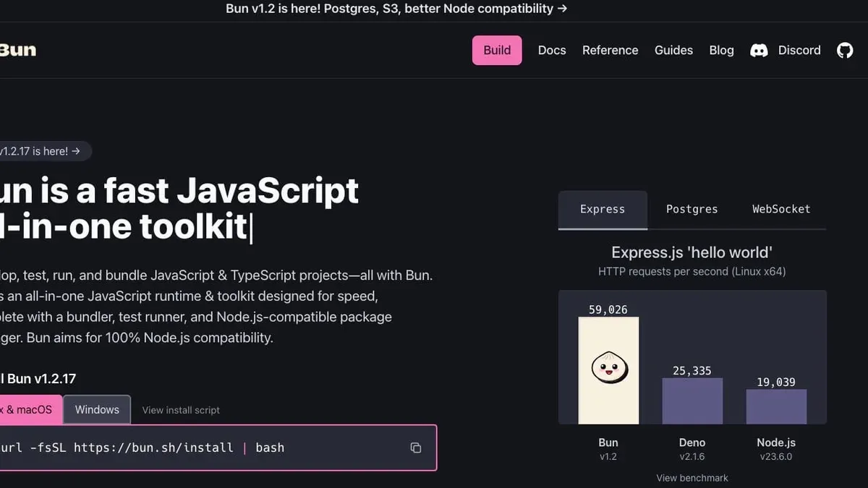The height and width of the screenshot is (488, 868).
Task: Select the Linux & macOS install tab
Action: (x=30, y=409)
